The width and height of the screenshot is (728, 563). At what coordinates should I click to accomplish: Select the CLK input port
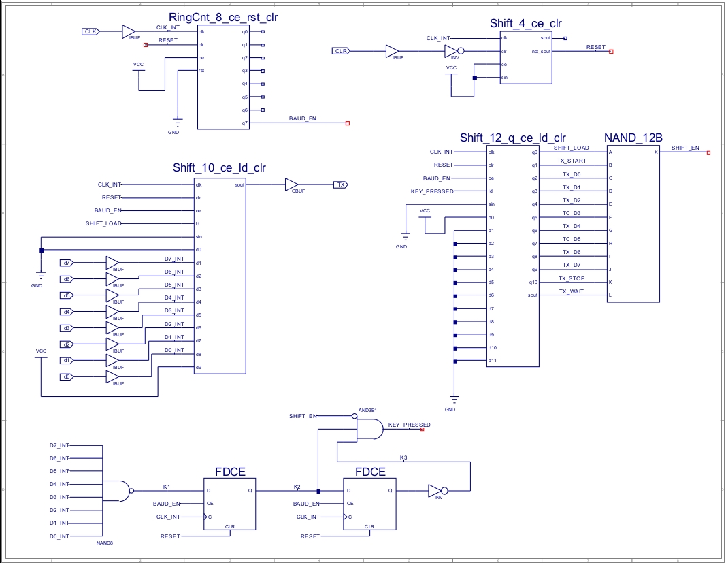(x=90, y=31)
